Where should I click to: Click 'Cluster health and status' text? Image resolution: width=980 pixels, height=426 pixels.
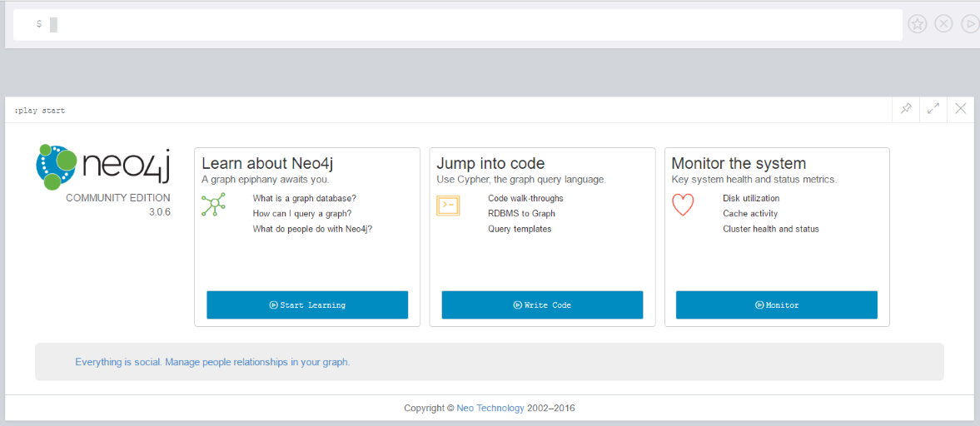pos(771,229)
